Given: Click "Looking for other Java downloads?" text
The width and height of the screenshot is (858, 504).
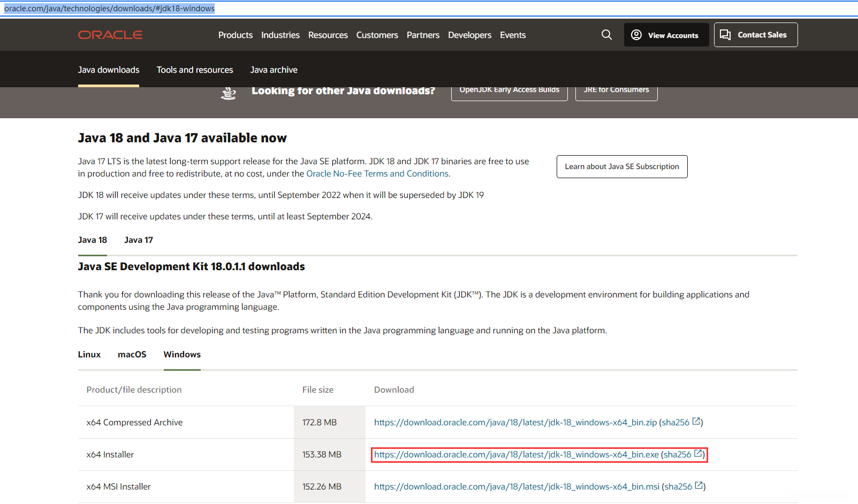Looking at the screenshot, I should 344,91.
